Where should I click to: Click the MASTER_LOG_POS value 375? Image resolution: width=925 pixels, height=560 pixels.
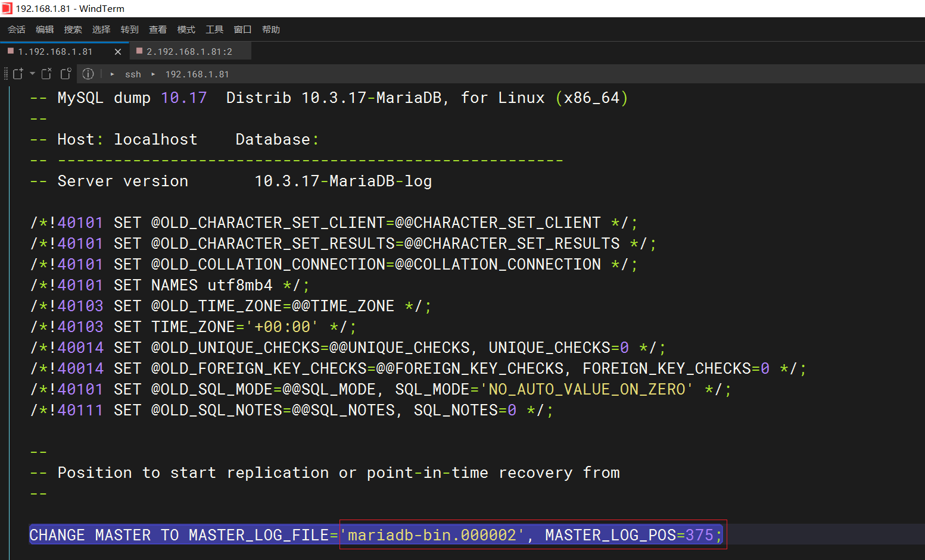(x=699, y=535)
